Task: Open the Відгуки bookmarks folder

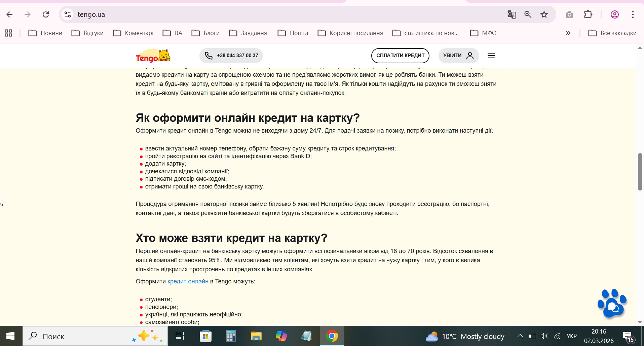Action: point(87,33)
